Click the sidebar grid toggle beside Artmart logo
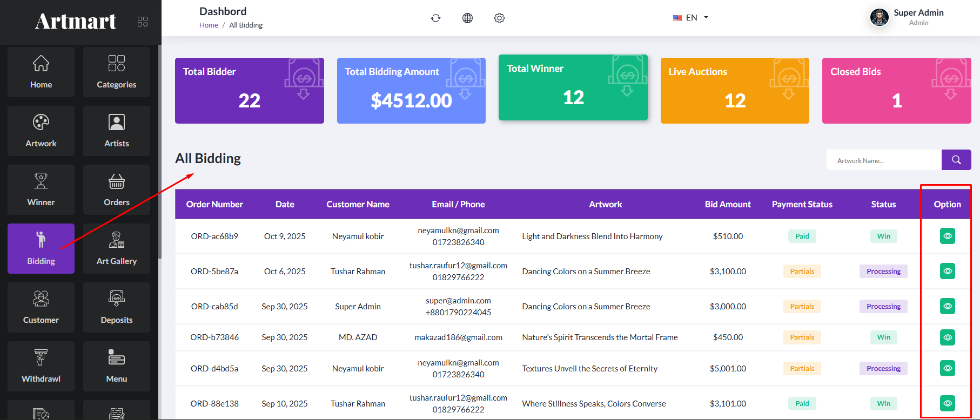 pyautogui.click(x=143, y=22)
